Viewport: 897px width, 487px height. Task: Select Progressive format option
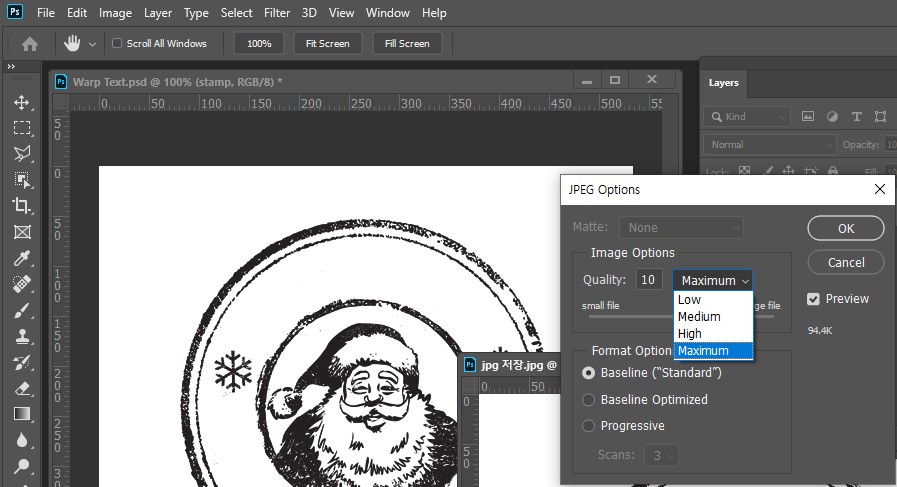tap(588, 426)
